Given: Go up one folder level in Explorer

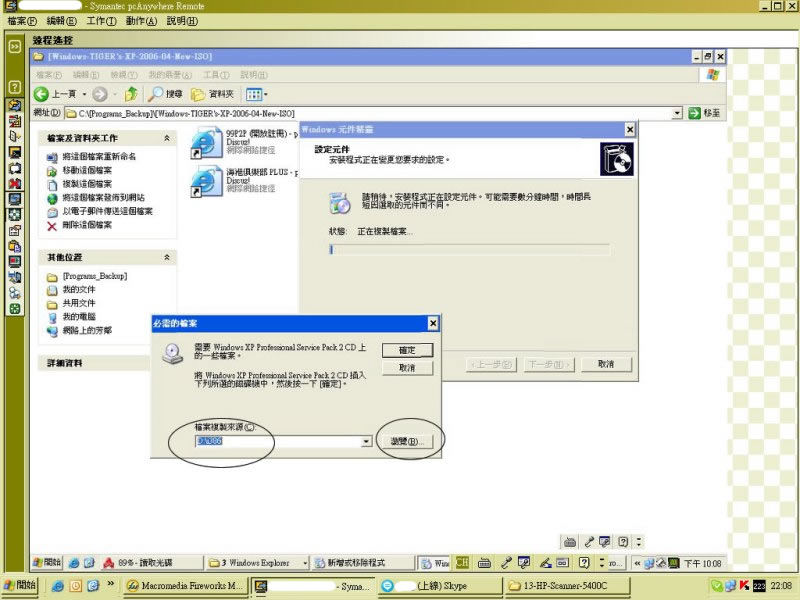Looking at the screenshot, I should tap(131, 94).
